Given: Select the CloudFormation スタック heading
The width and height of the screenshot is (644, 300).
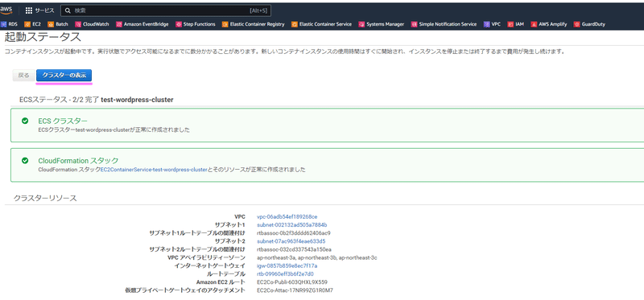Looking at the screenshot, I should pos(78,161).
